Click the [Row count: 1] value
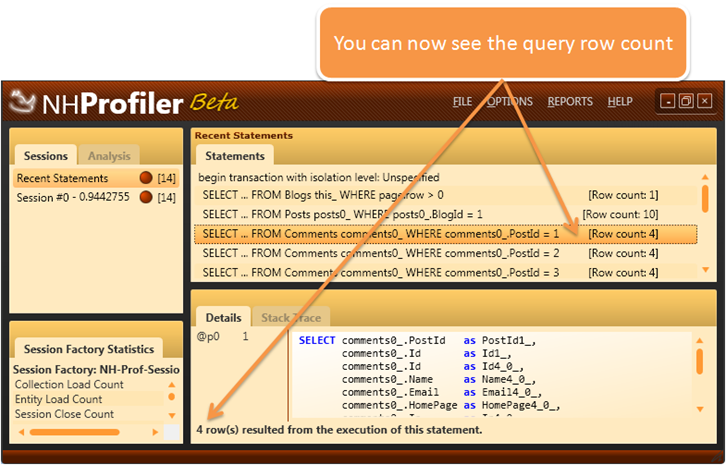Image resolution: width=726 pixels, height=465 pixels. 623,195
